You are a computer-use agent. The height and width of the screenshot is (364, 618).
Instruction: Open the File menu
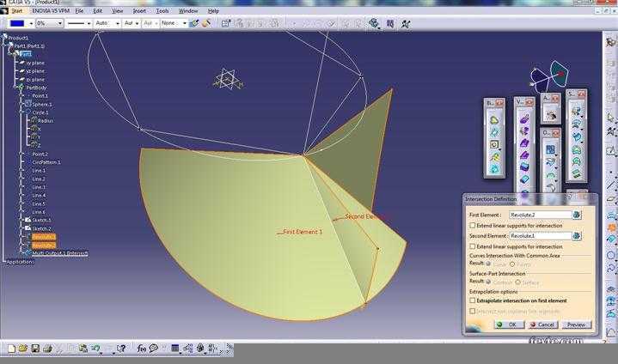click(x=79, y=11)
